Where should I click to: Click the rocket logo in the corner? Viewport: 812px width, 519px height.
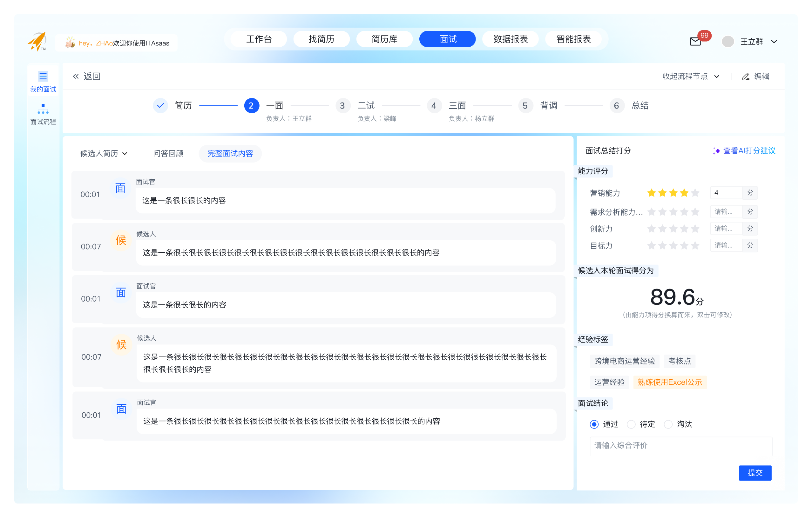[38, 40]
